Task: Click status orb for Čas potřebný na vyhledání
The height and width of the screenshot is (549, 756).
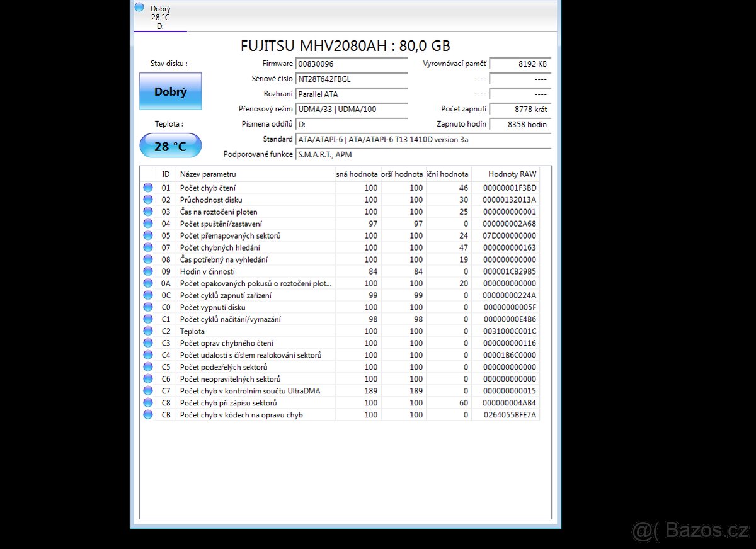Action: tap(148, 259)
